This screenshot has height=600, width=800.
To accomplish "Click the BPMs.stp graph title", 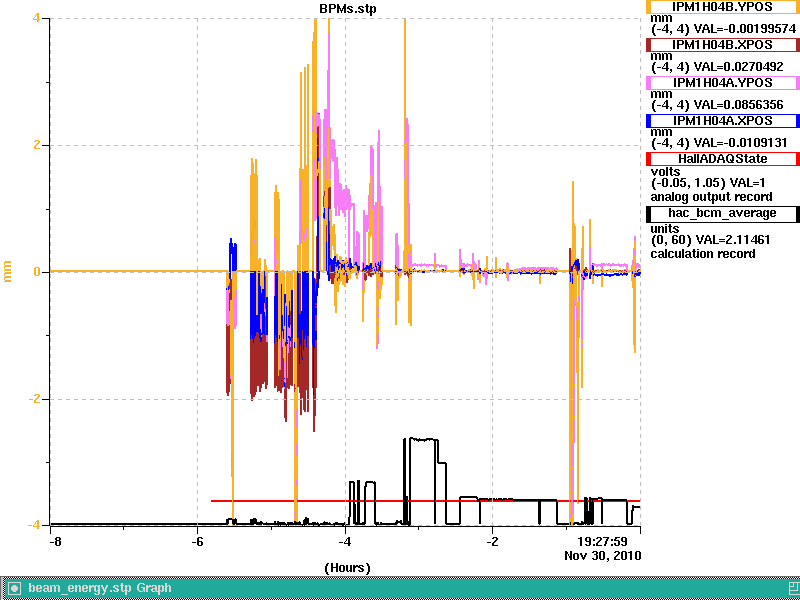I will point(347,9).
